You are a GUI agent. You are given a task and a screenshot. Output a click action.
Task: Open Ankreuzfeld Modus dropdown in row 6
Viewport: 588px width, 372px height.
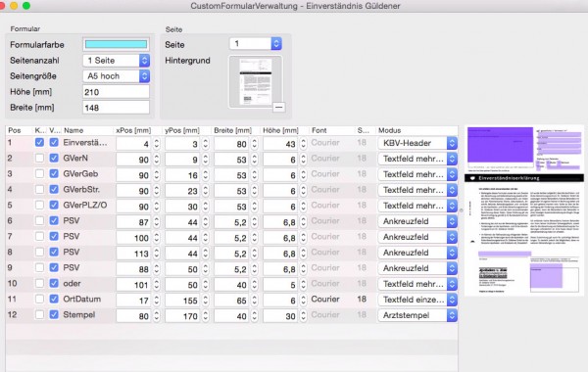click(x=417, y=221)
